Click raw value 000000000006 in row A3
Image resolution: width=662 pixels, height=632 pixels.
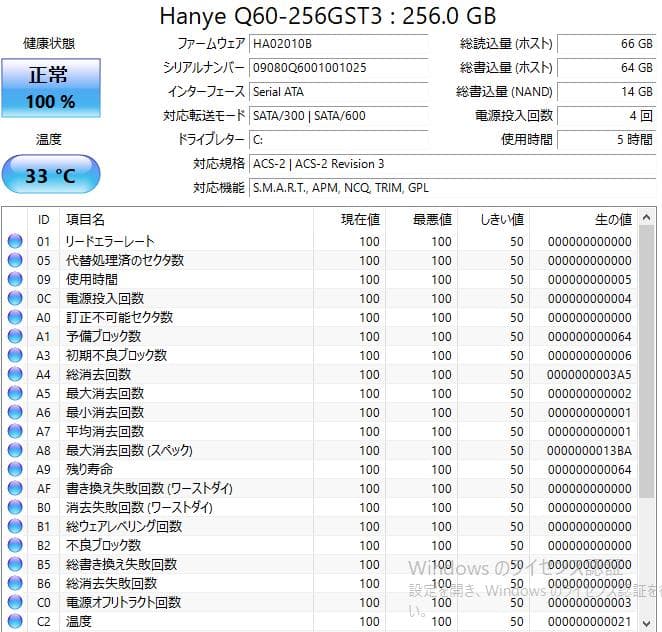(589, 355)
